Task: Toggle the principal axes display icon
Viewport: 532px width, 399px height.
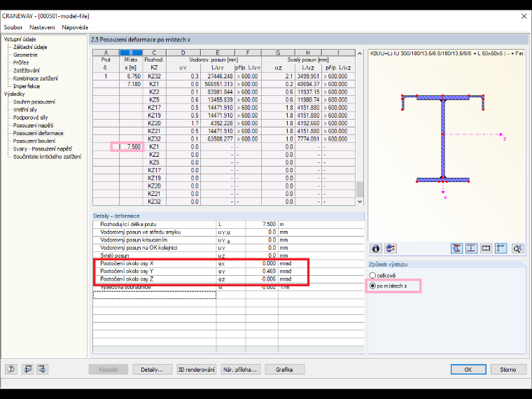Action: (x=500, y=248)
